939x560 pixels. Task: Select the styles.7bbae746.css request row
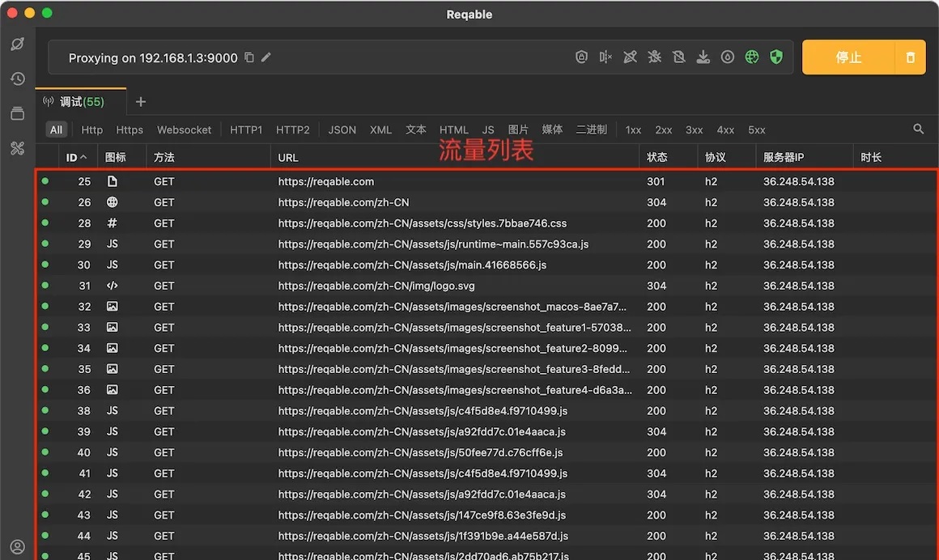[x=486, y=223]
